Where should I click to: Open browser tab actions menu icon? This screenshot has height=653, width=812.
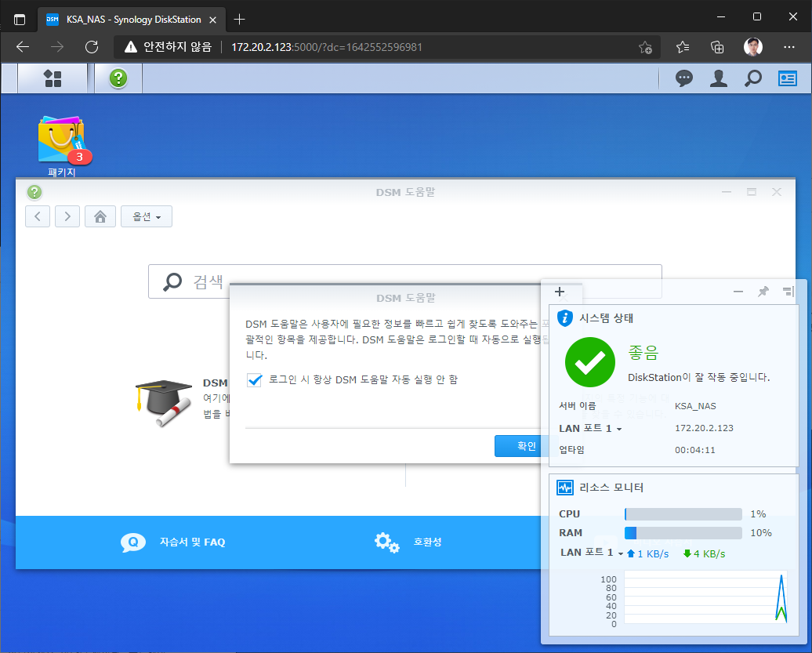coord(20,20)
